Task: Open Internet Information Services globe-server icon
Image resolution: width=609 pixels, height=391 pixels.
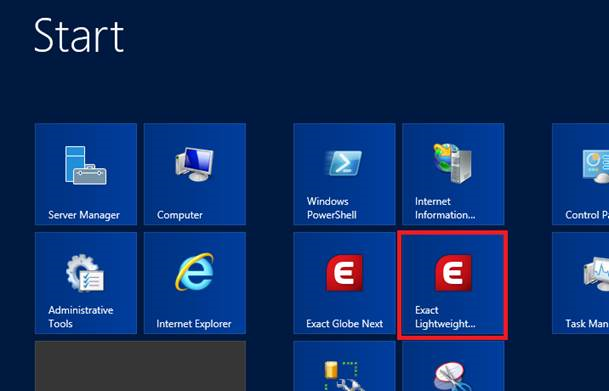Action: point(453,163)
